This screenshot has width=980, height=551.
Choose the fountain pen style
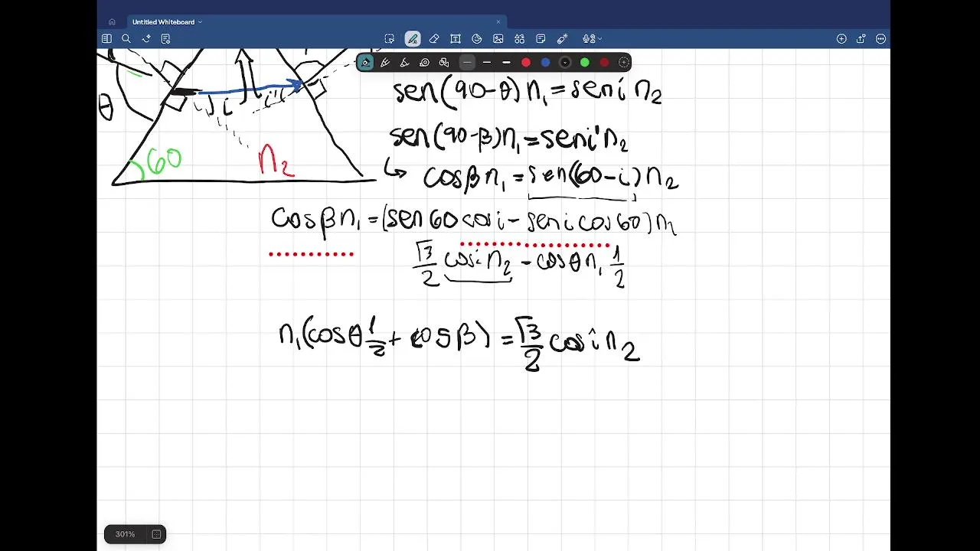point(365,63)
